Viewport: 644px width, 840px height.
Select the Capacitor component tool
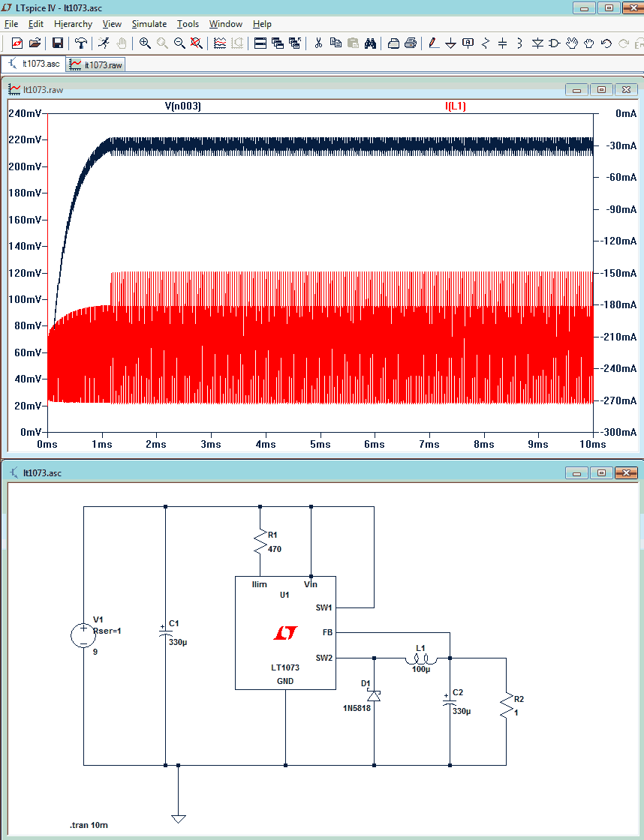[502, 43]
